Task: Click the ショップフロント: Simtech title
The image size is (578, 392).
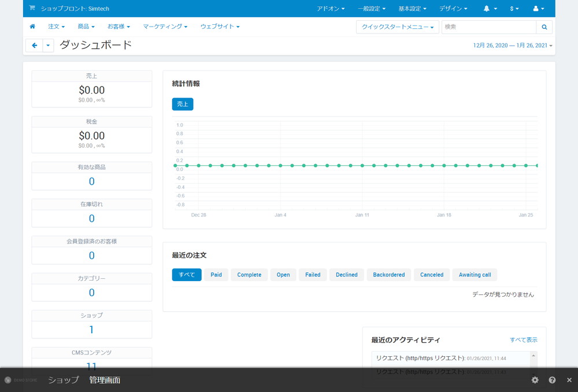Action: coord(75,9)
